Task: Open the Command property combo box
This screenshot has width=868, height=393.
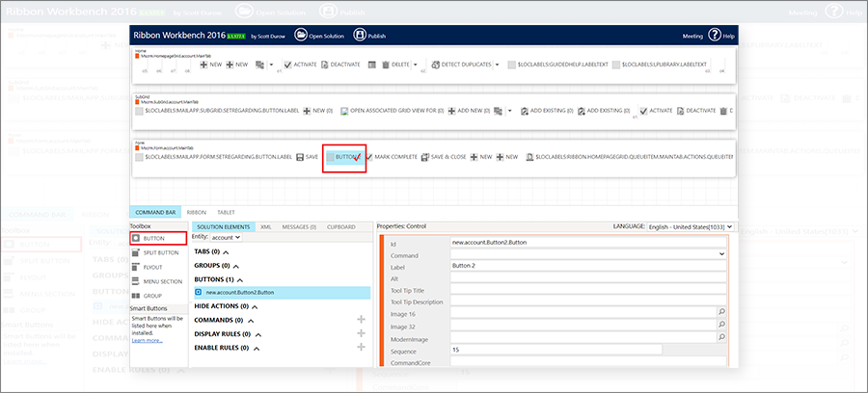Action: (588, 253)
